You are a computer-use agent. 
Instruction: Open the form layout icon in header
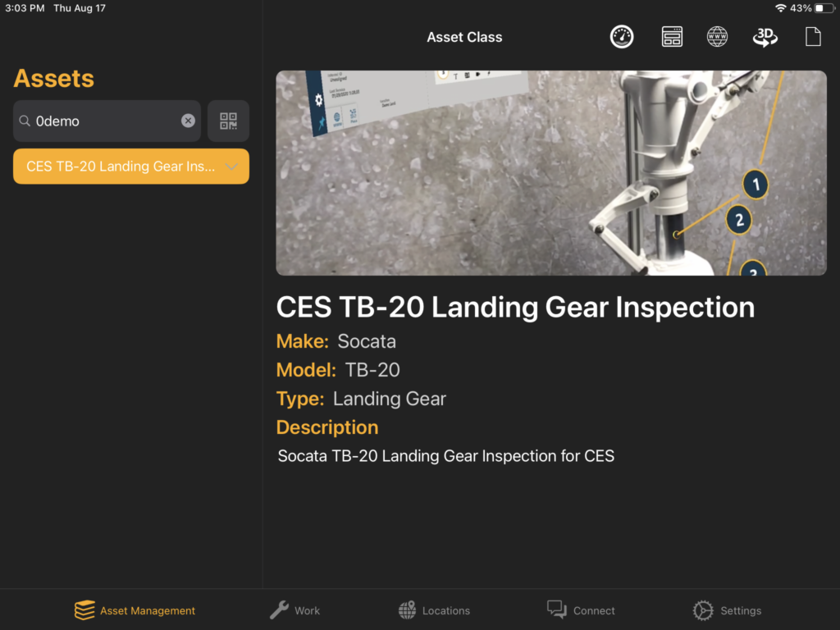672,37
